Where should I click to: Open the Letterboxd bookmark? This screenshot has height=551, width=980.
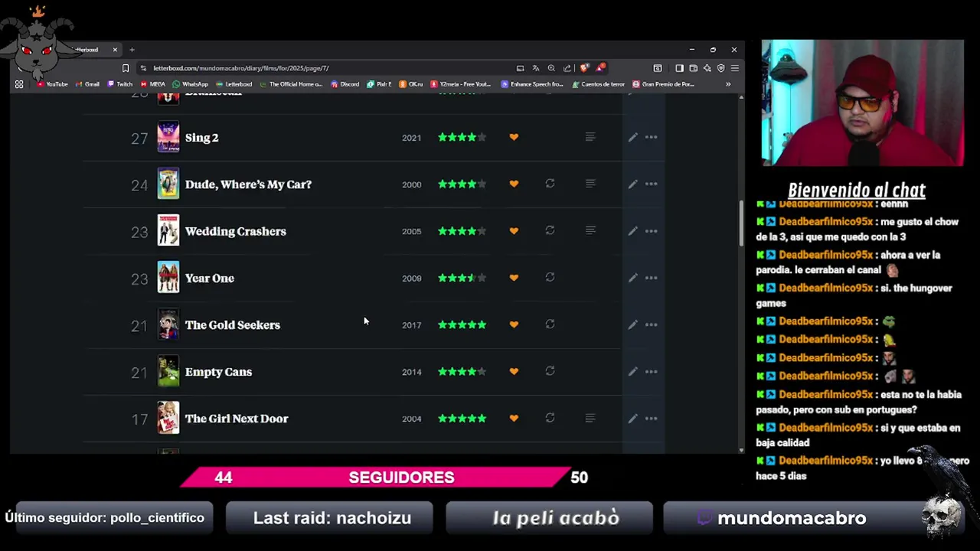[234, 84]
